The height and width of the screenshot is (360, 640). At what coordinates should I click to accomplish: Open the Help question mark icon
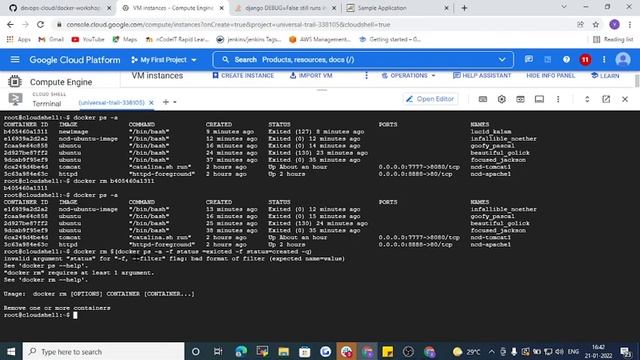566,60
